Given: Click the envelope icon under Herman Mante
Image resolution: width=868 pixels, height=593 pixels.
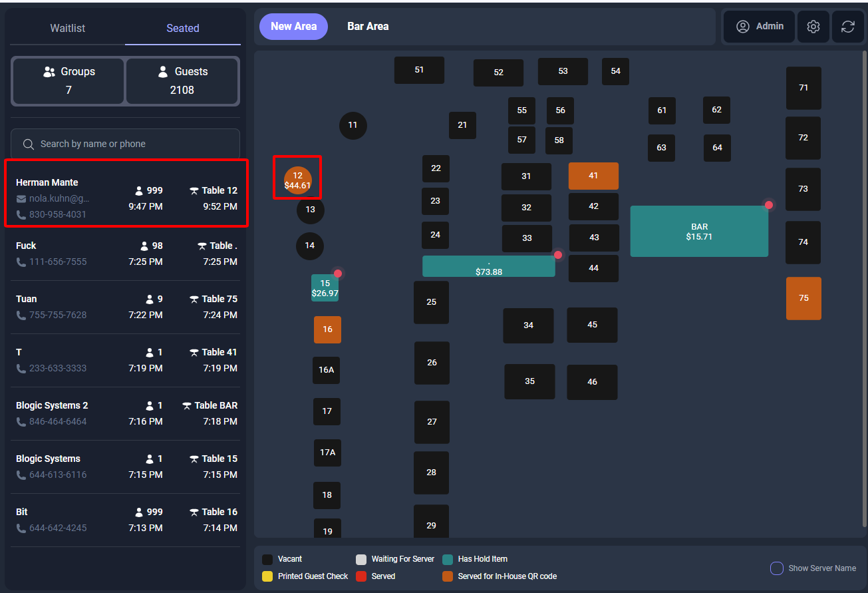Looking at the screenshot, I should coord(21,199).
